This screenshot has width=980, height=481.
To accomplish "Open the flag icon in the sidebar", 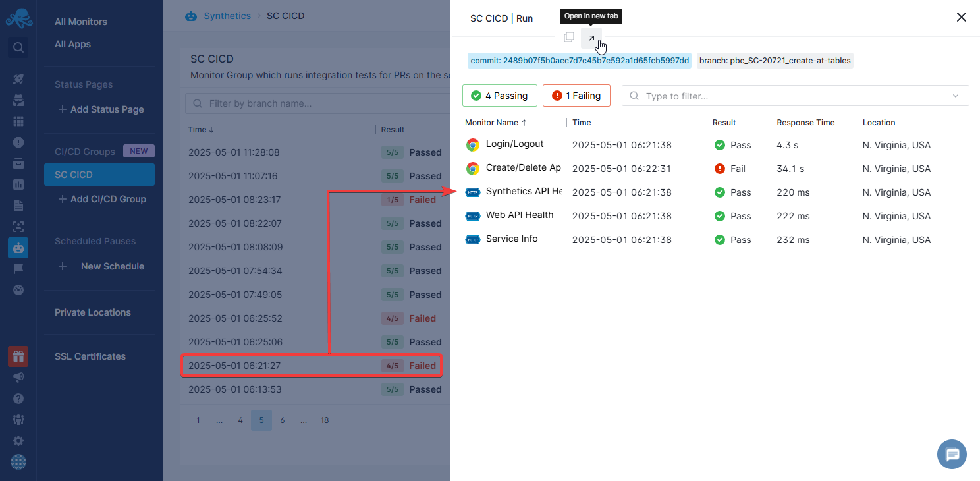I will point(18,269).
